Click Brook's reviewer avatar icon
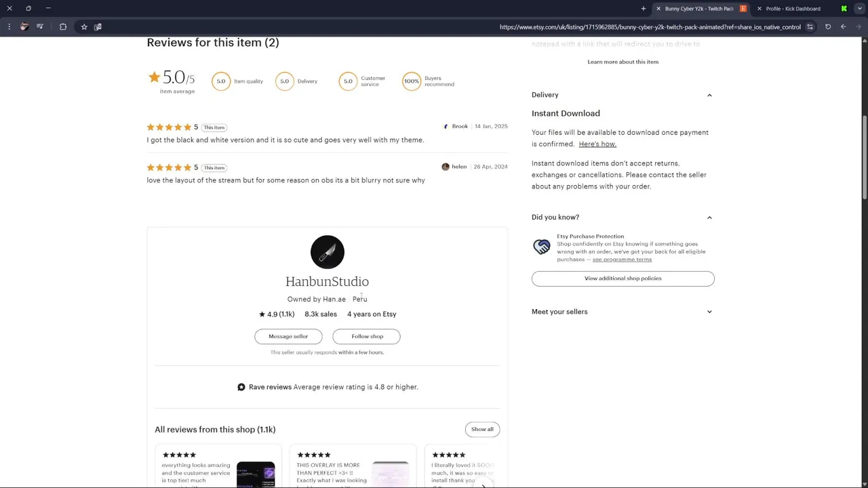The width and height of the screenshot is (868, 488). (x=446, y=127)
